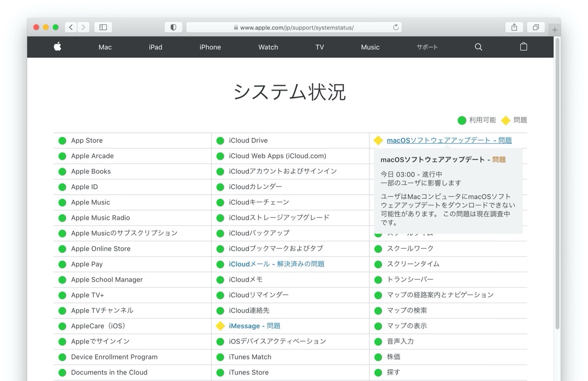Viewport: 588px width, 381px height.
Task: Click the lock icon in address bar
Action: 236,27
